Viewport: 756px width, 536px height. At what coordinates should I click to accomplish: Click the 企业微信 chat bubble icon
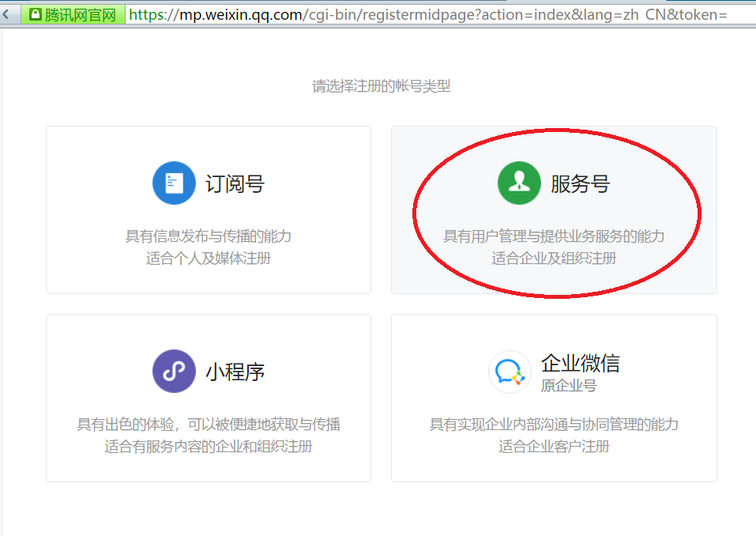510,372
